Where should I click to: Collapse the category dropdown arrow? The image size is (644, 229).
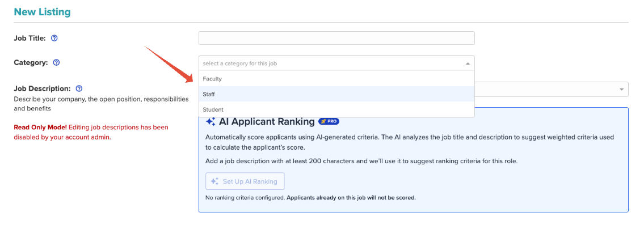click(468, 63)
